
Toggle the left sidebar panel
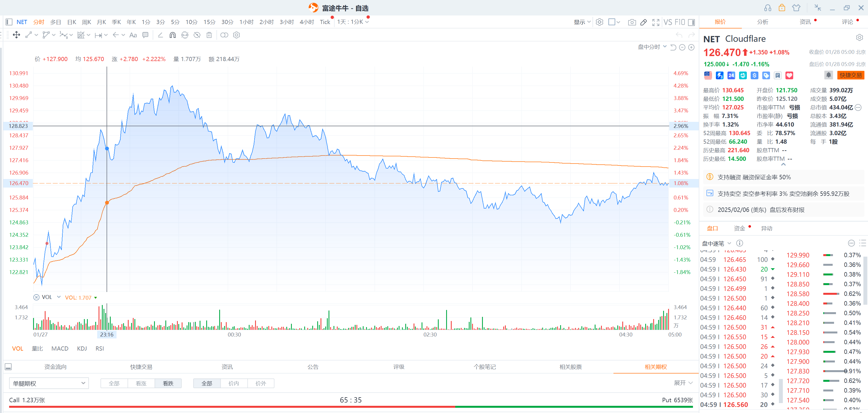coord(9,22)
